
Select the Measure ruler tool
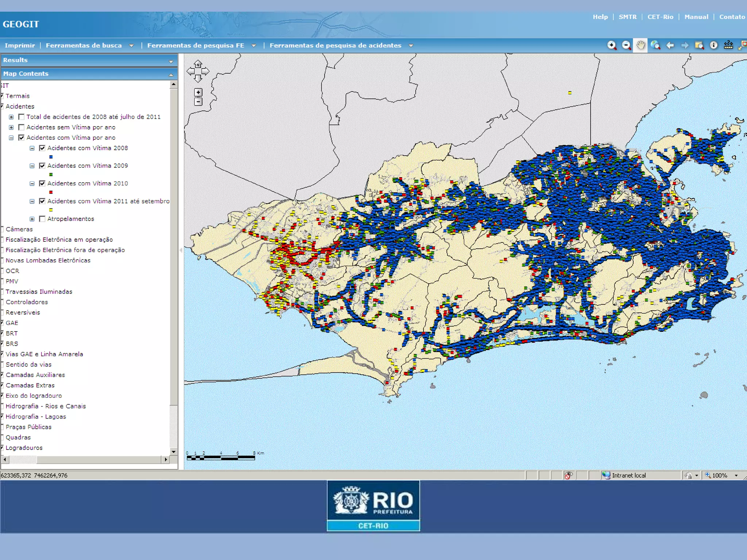(x=728, y=45)
